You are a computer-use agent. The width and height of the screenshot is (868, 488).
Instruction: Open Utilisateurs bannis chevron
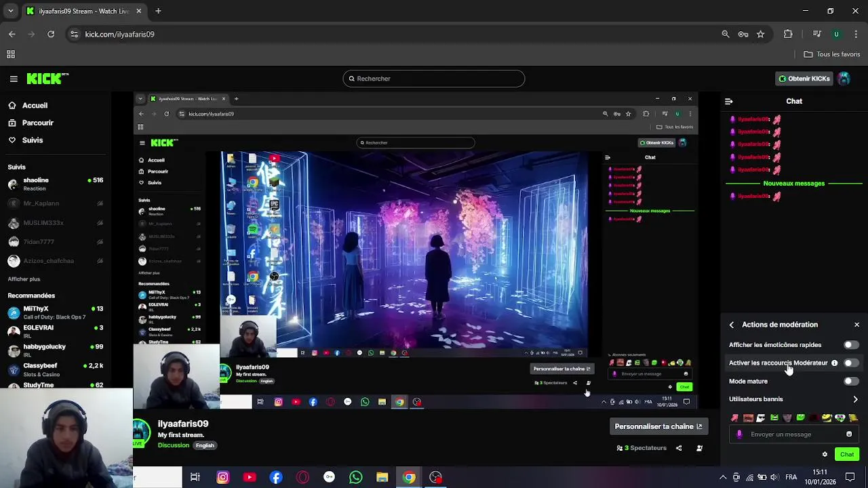click(855, 399)
